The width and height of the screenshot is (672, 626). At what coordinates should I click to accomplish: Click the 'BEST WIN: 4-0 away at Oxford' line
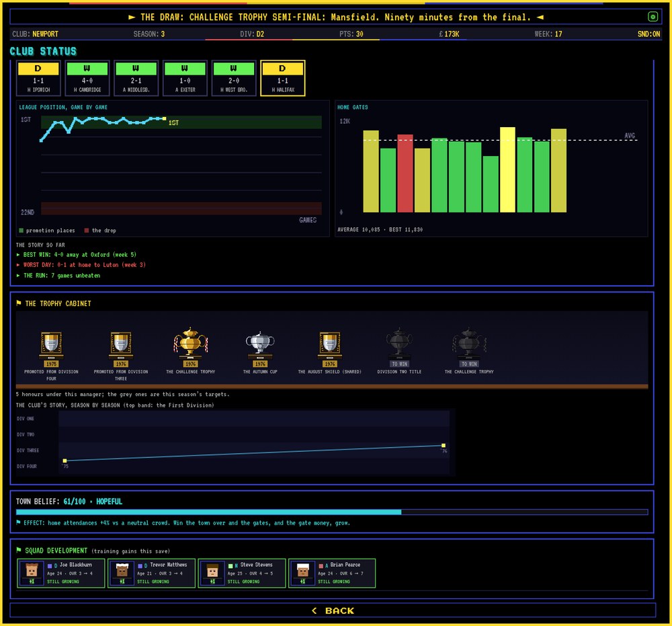coord(77,255)
